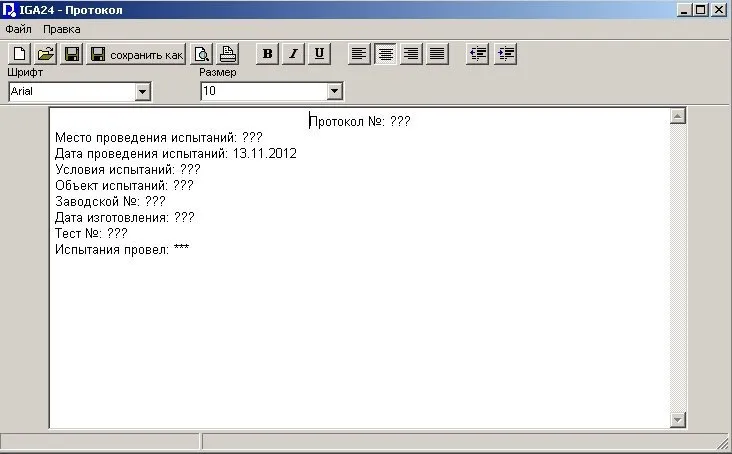Click the scrollbar down arrow
This screenshot has height=454, width=732.
click(677, 419)
